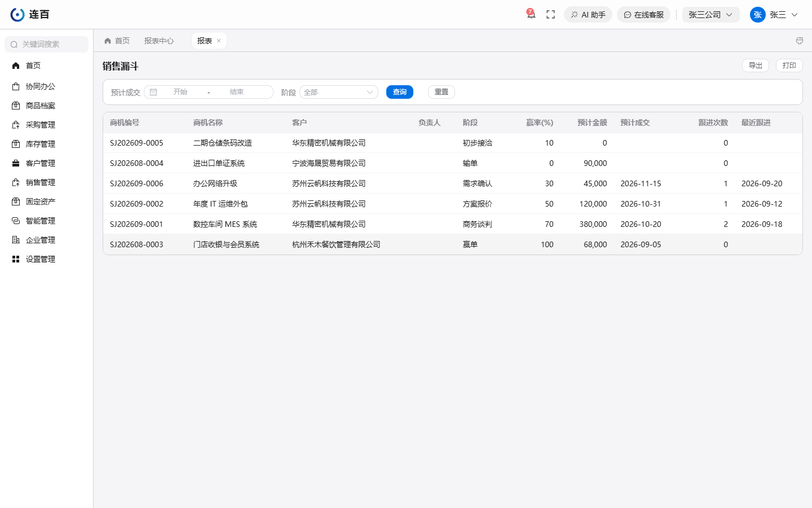Viewport: 812px width, 508px height.
Task: Click the 库存管理 sidebar icon
Action: 16,144
